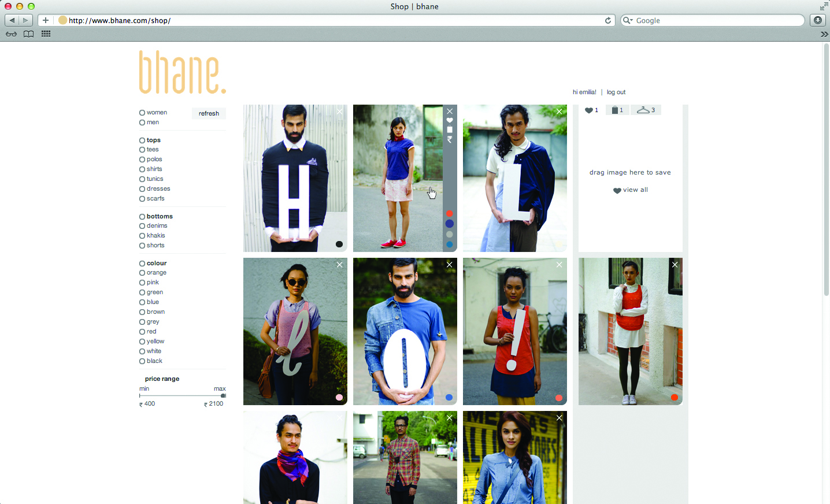This screenshot has height=504, width=830.
Task: Select the denims filter option
Action: tap(142, 226)
